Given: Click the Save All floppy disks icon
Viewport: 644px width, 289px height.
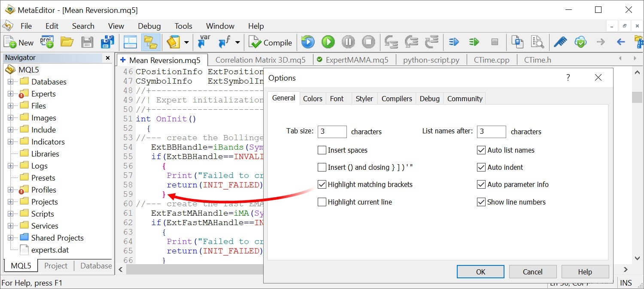Looking at the screenshot, I should 107,42.
